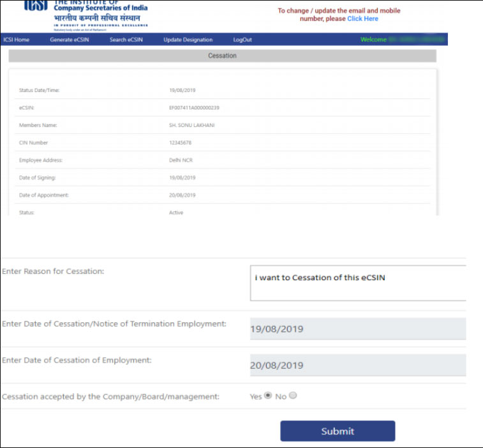The height and width of the screenshot is (448, 483).
Task: Focus the Reason for Cessation text box
Action: point(358,283)
